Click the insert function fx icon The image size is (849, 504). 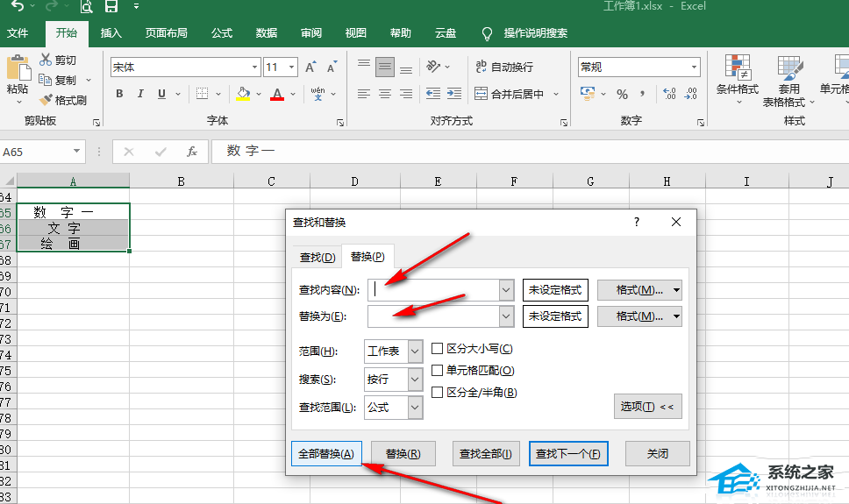tap(192, 152)
